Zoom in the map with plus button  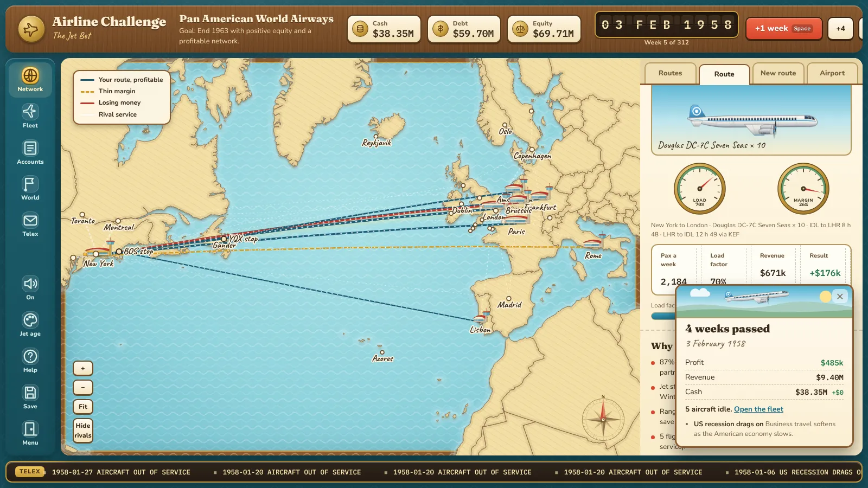[83, 368]
